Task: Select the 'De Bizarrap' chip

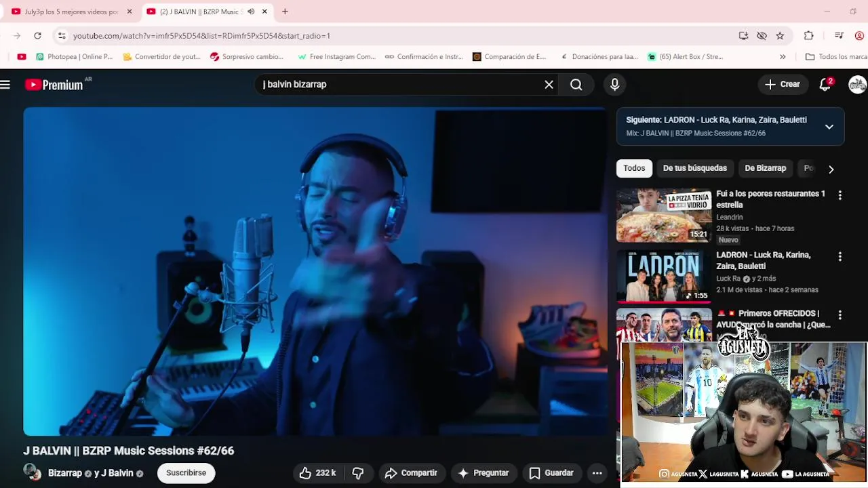Action: [x=765, y=168]
